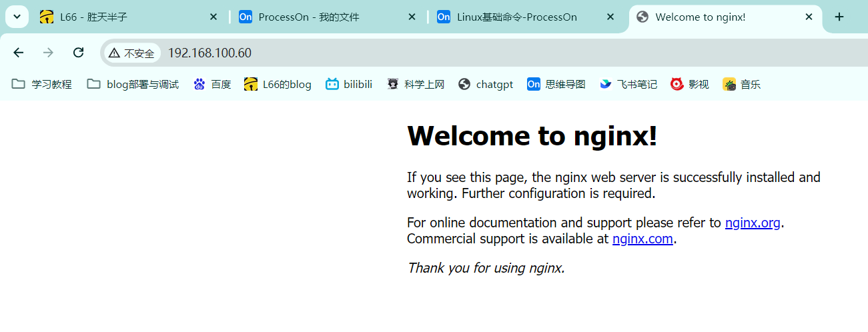Viewport: 868px width, 332px height.
Task: Expand the 学习教程 bookmark folder
Action: tap(42, 84)
